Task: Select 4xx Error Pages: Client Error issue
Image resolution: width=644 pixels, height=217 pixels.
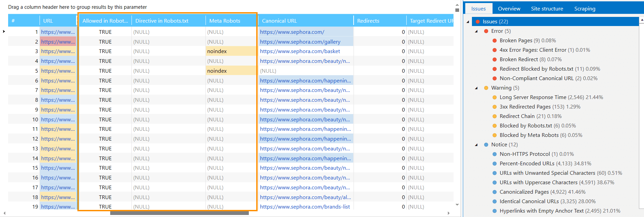Action: pyautogui.click(x=545, y=50)
